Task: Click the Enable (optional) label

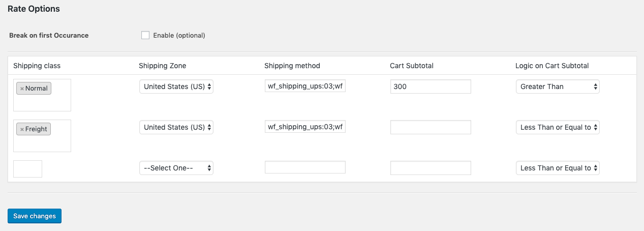Action: coord(179,36)
